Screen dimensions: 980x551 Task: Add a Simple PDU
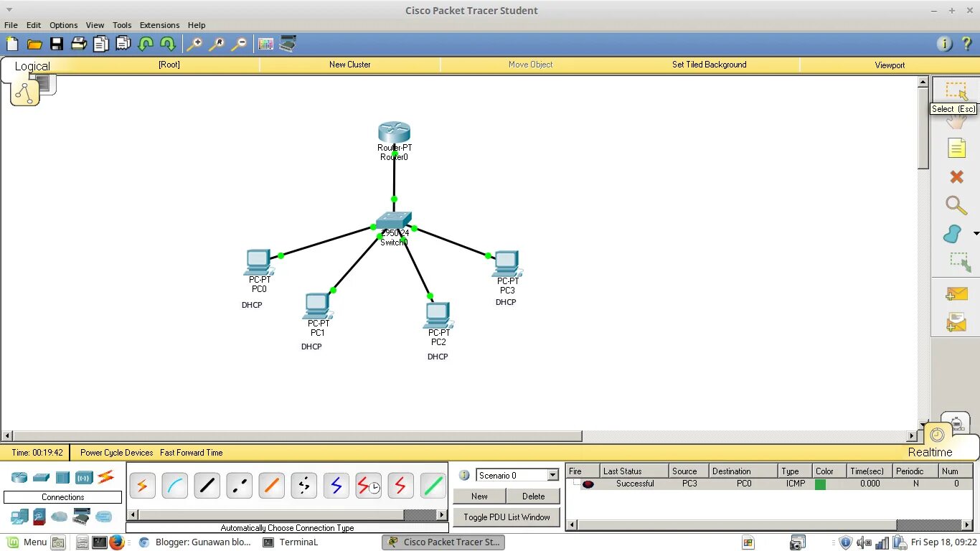[956, 293]
